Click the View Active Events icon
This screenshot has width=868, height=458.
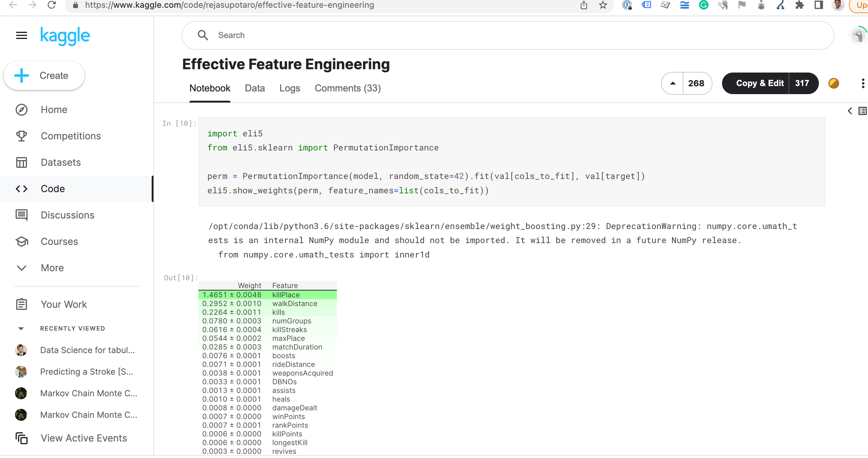21,438
